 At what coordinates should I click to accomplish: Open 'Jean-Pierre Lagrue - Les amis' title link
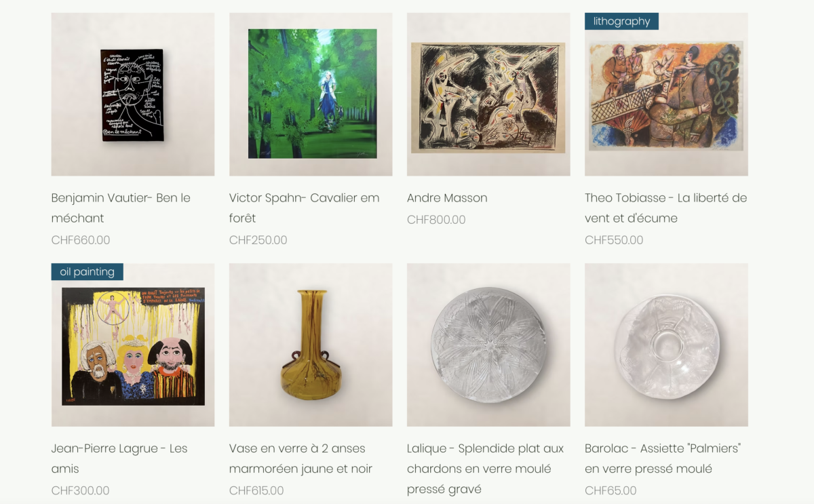point(119,459)
